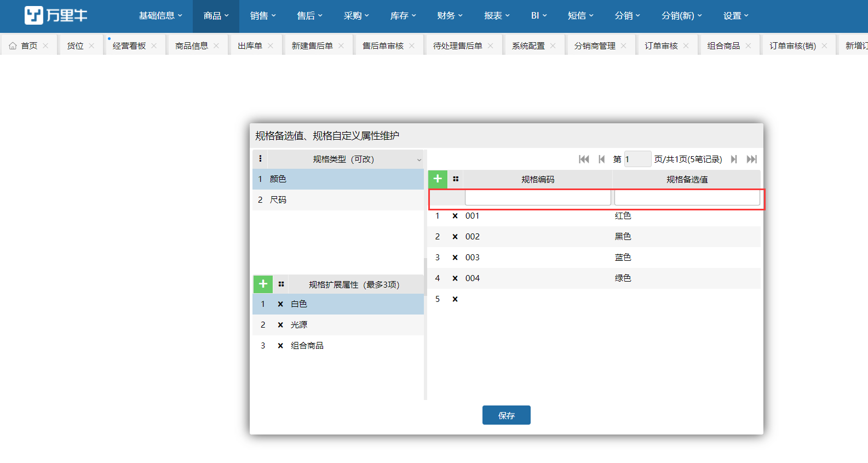The width and height of the screenshot is (868, 463).
Task: Close the 系统配置 tab
Action: click(x=553, y=46)
